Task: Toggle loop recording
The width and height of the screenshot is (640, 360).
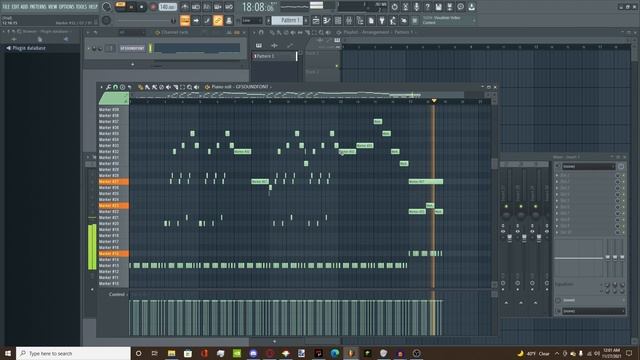Action: point(229,7)
